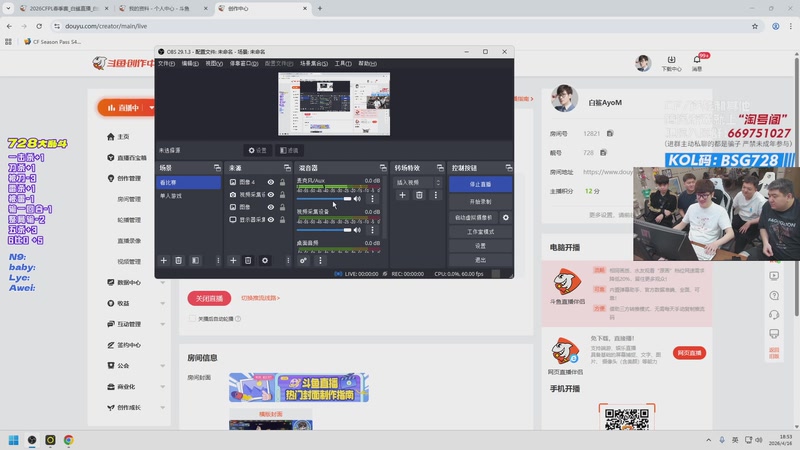The height and width of the screenshot is (450, 800).
Task: Expand 互动管理 in Douyu sidebar
Action: (x=163, y=324)
